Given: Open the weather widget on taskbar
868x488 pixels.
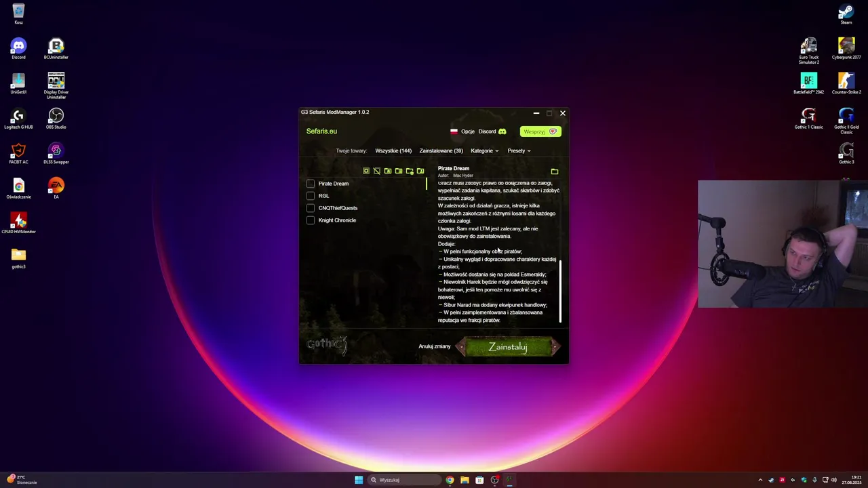Looking at the screenshot, I should click(x=22, y=480).
